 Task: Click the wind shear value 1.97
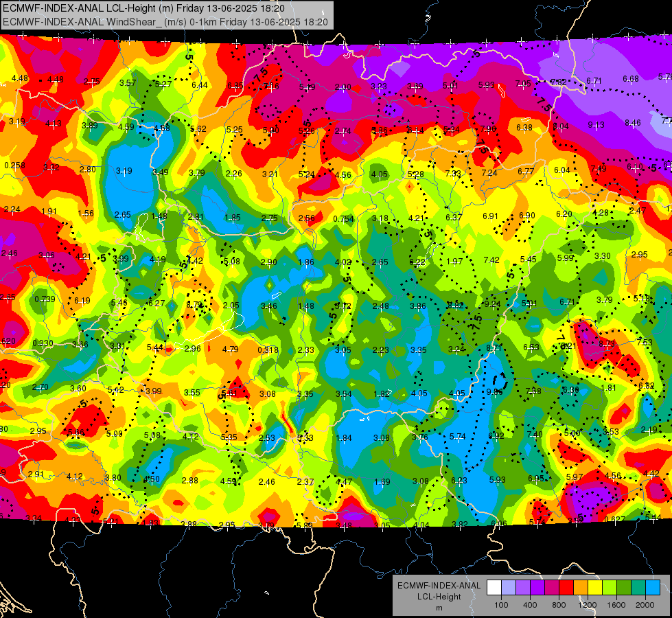(x=454, y=261)
